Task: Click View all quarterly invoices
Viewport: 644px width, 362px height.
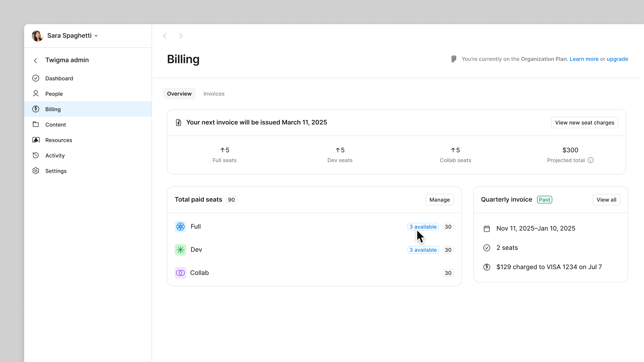Action: coord(606,199)
